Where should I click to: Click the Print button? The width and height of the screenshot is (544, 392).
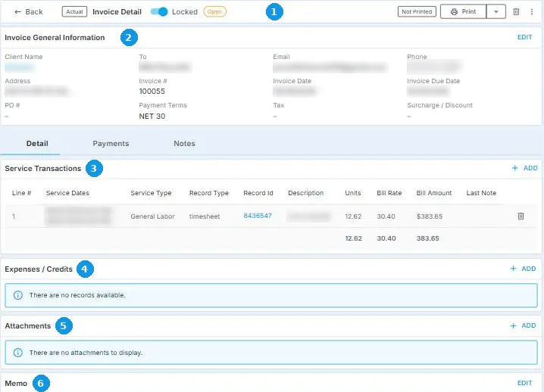463,12
